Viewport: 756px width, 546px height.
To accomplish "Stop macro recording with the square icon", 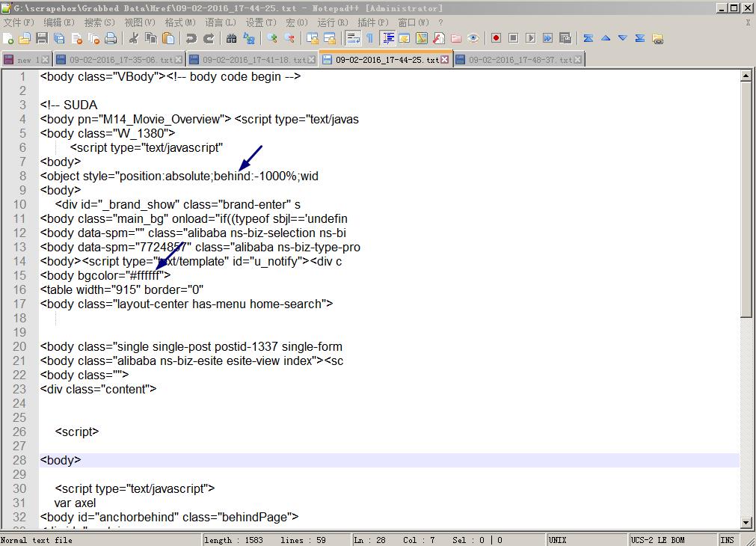I will tap(514, 39).
